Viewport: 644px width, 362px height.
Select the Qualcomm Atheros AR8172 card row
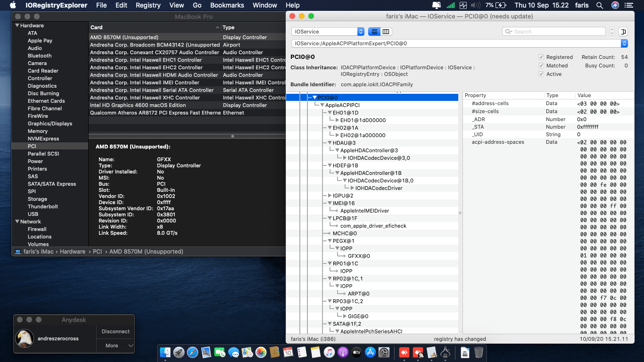click(187, 113)
